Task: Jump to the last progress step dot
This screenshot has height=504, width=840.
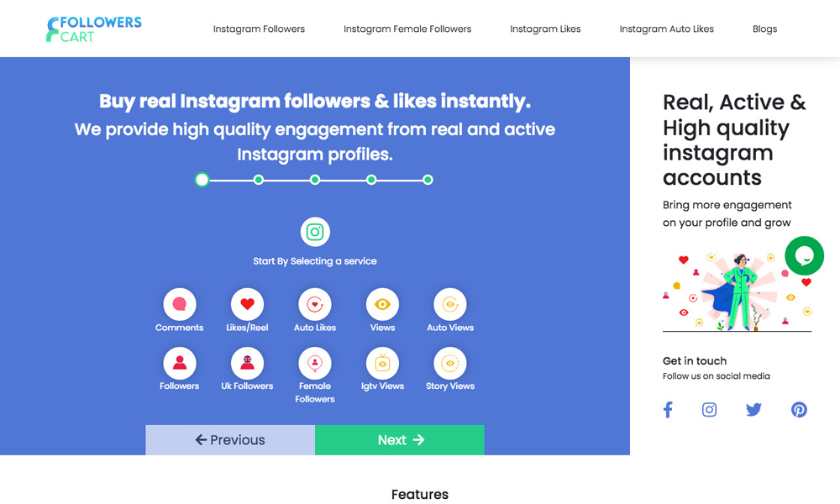Action: (428, 180)
